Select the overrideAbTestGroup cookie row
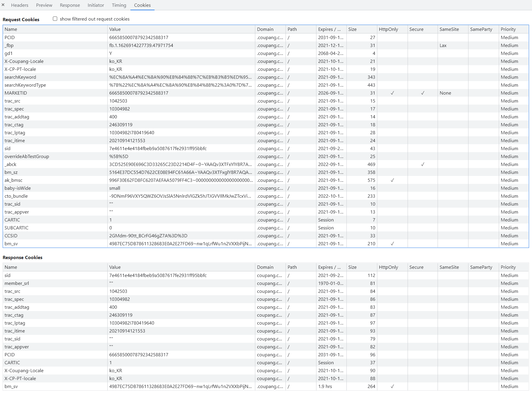The image size is (532, 393). (266, 157)
